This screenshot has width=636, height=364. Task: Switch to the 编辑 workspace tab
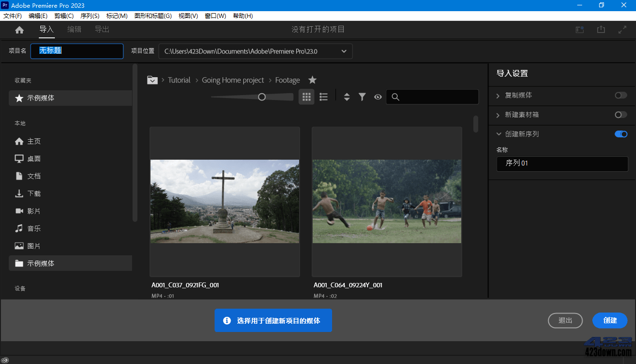(x=74, y=29)
